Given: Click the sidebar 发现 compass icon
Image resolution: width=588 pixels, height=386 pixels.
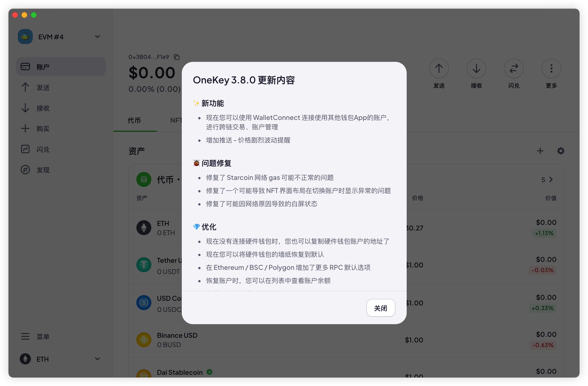Looking at the screenshot, I should pyautogui.click(x=25, y=170).
